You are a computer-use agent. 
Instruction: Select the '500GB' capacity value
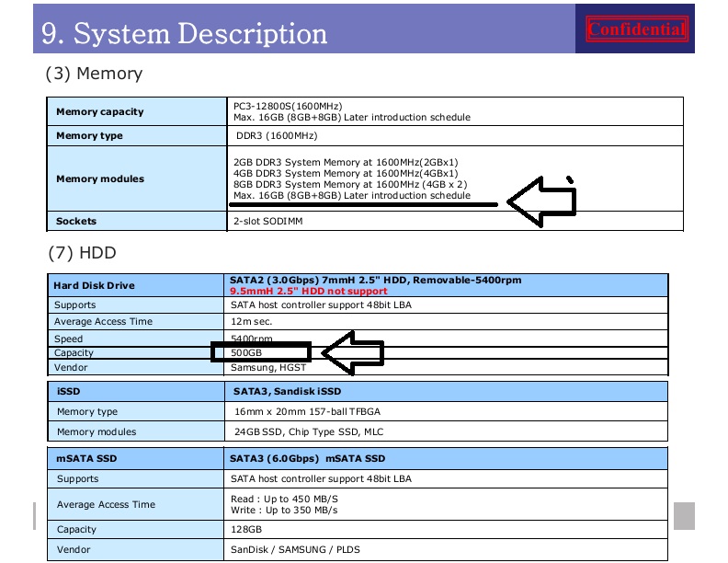coord(246,352)
